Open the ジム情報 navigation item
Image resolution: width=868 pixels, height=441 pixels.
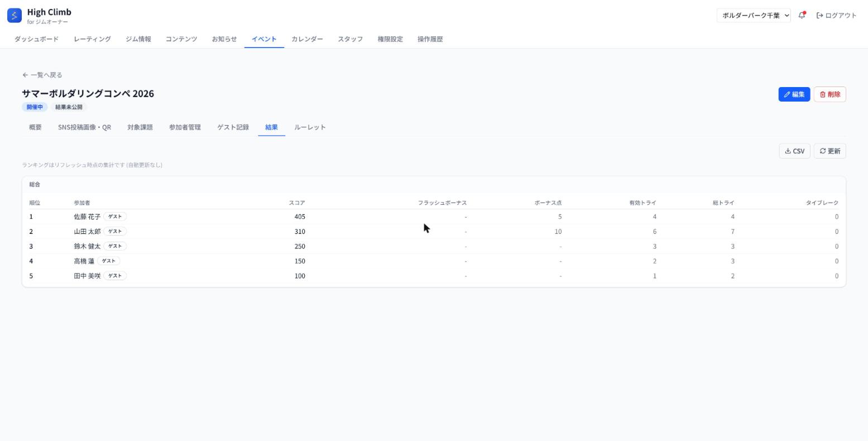[x=138, y=39]
